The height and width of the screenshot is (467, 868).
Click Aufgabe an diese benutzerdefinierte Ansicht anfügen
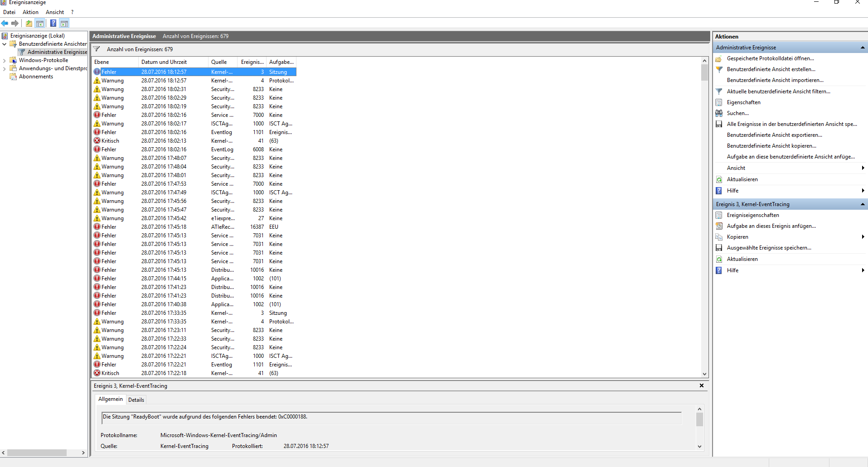point(790,157)
